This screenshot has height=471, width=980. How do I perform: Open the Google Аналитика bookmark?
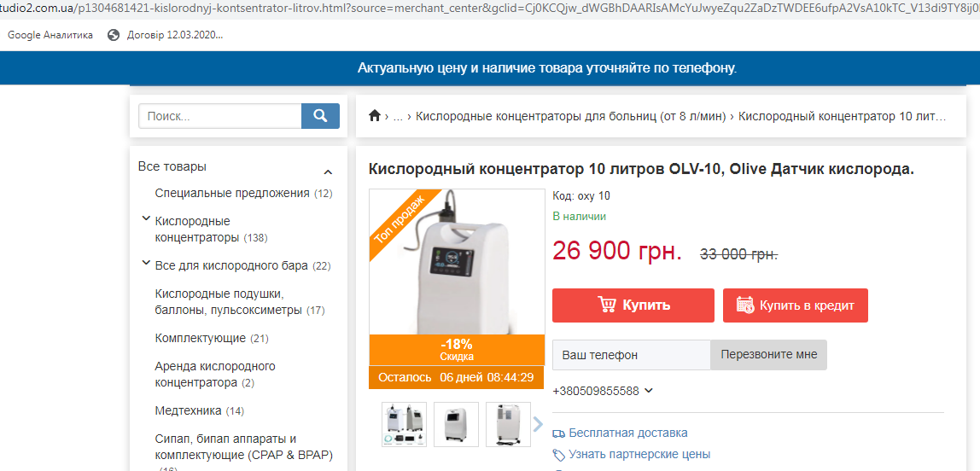click(x=50, y=35)
